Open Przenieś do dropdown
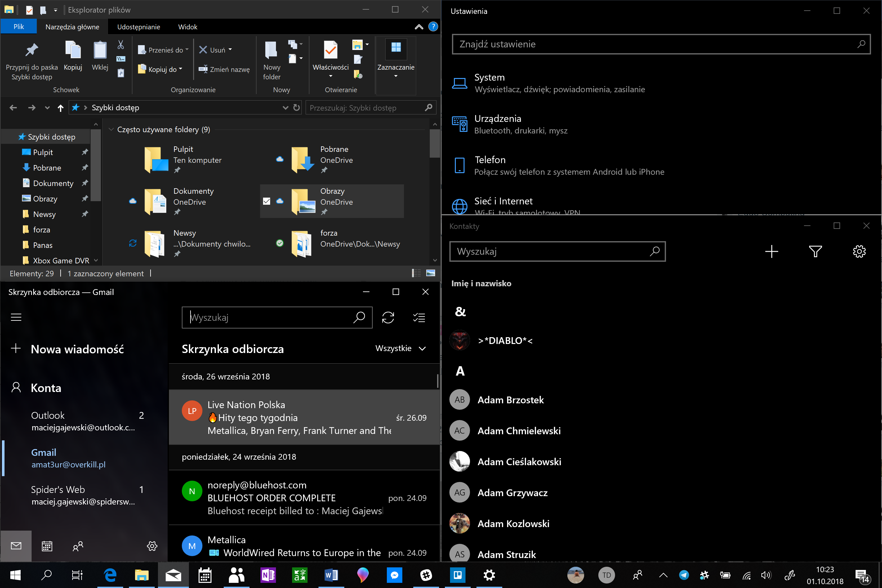Screen dimensions: 882x588 tap(163, 50)
